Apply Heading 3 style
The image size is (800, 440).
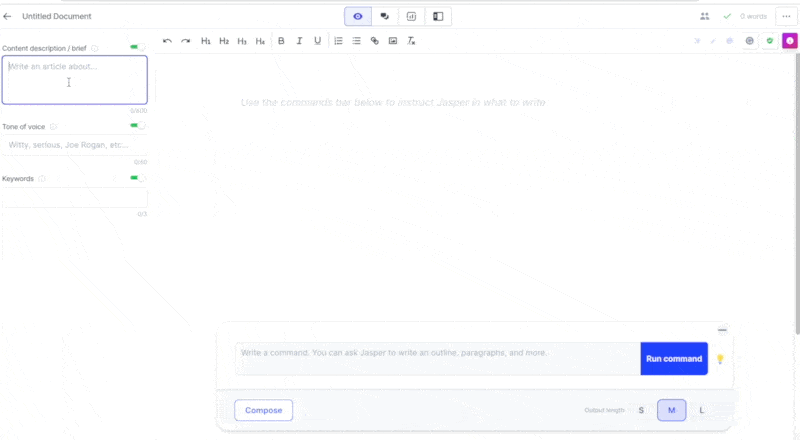242,41
